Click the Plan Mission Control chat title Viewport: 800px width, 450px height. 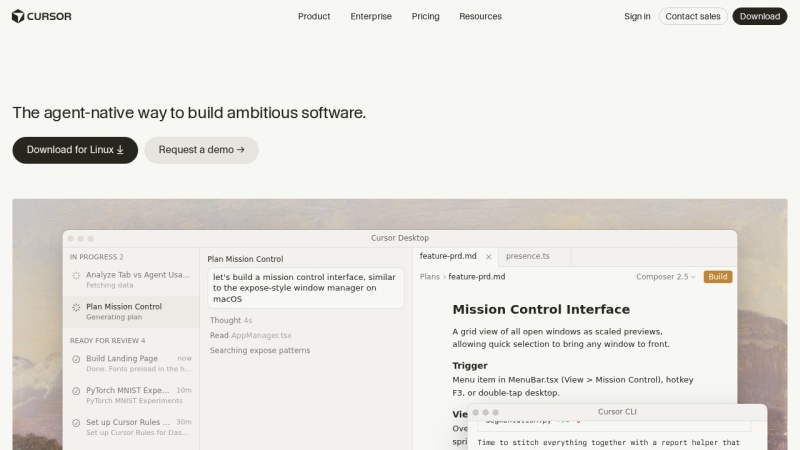point(245,259)
